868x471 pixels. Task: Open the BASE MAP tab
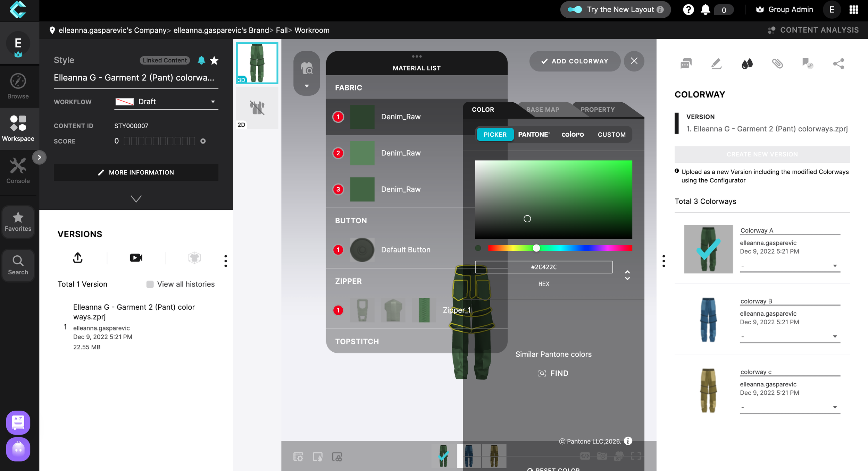[x=542, y=110]
